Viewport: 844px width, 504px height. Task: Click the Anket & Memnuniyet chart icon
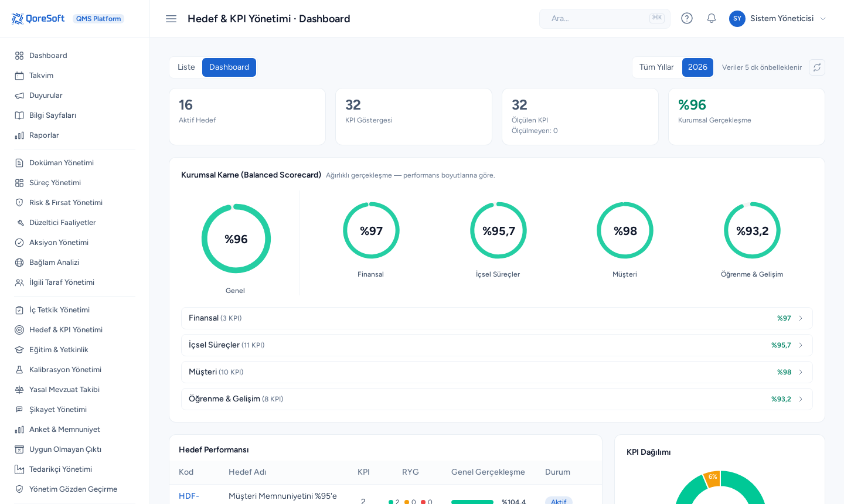click(19, 430)
